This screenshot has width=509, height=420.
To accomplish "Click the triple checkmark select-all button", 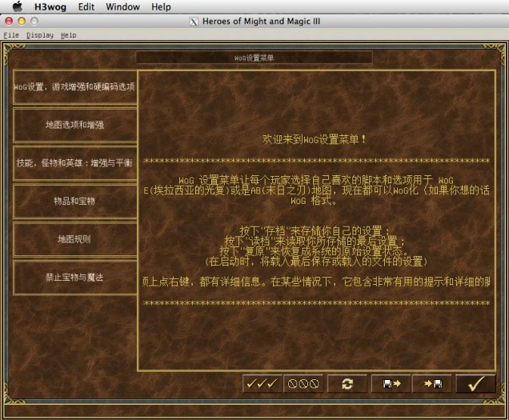I will tap(263, 384).
